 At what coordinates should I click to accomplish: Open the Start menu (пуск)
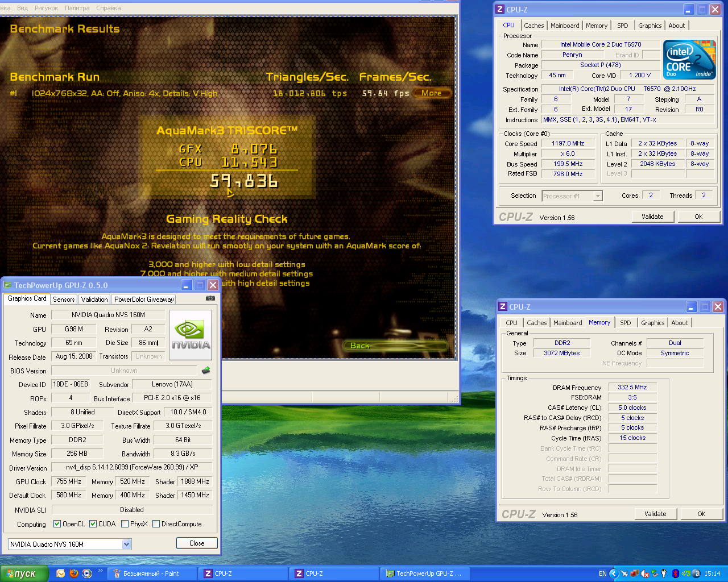tap(24, 573)
